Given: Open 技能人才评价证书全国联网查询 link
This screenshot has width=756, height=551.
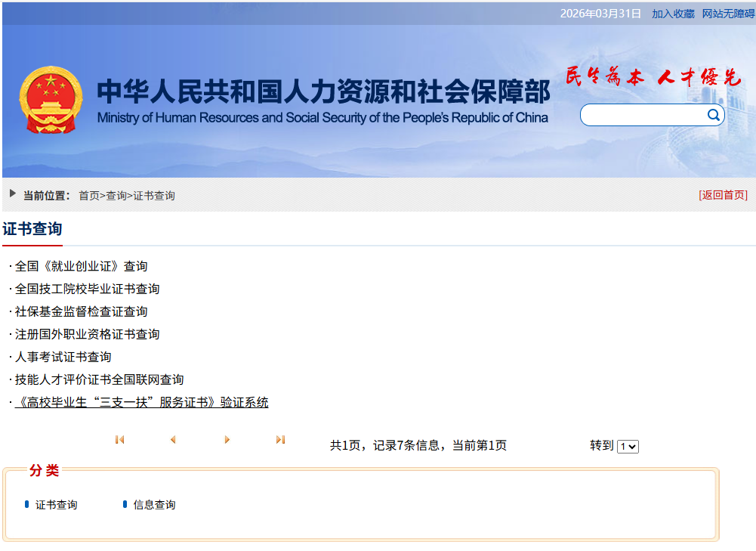Looking at the screenshot, I should 99,379.
